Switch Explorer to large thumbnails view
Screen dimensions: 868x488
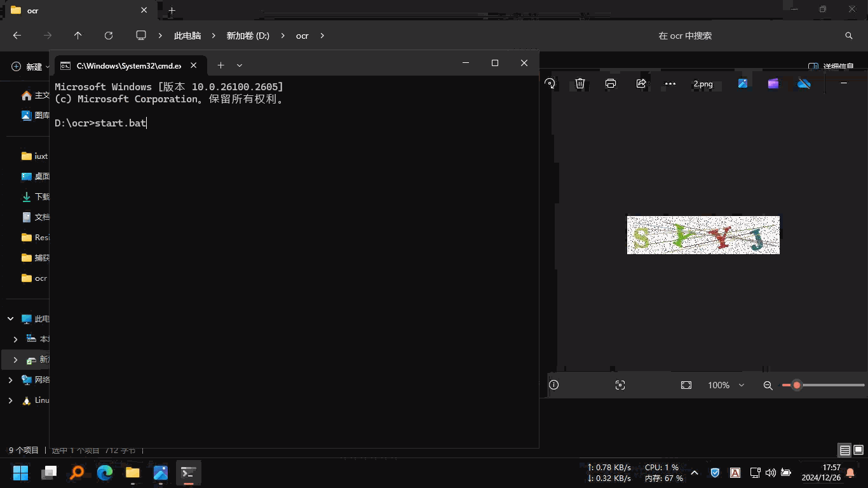(858, 451)
